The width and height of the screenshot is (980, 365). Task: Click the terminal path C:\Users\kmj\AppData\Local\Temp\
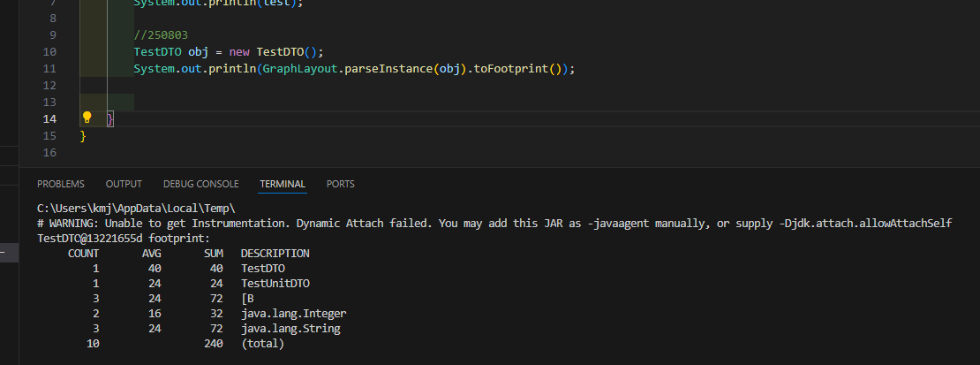pos(136,208)
